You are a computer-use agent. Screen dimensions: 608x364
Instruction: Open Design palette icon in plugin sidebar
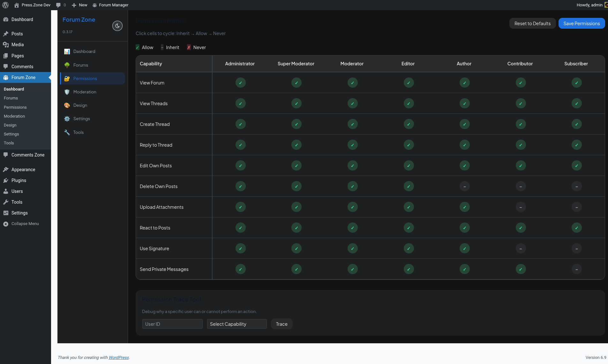(x=67, y=105)
